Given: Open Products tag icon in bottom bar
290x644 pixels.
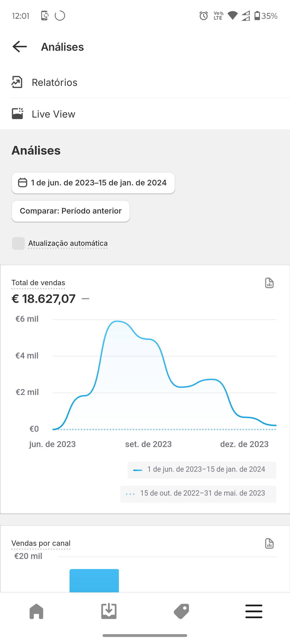Looking at the screenshot, I should coord(182,611).
